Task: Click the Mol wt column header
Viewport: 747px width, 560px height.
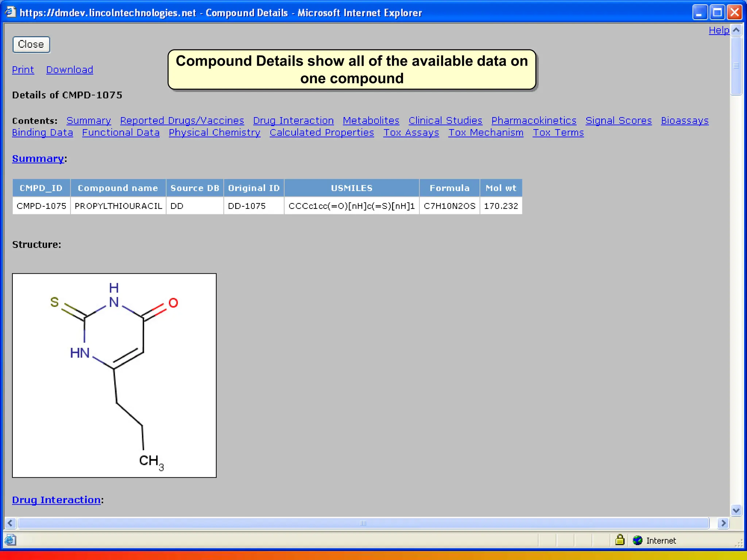Action: pos(501,188)
